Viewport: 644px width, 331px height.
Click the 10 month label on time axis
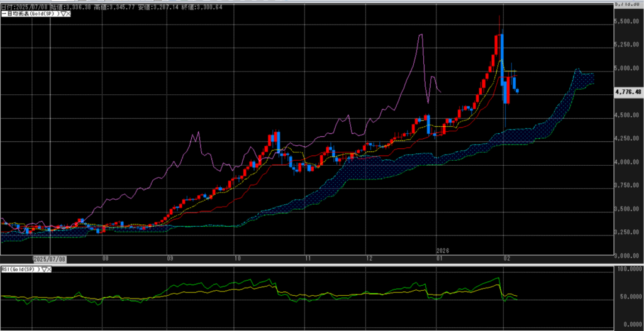coord(236,258)
